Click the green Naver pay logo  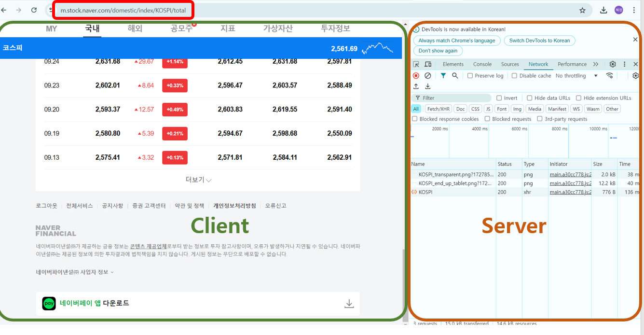[49, 304]
